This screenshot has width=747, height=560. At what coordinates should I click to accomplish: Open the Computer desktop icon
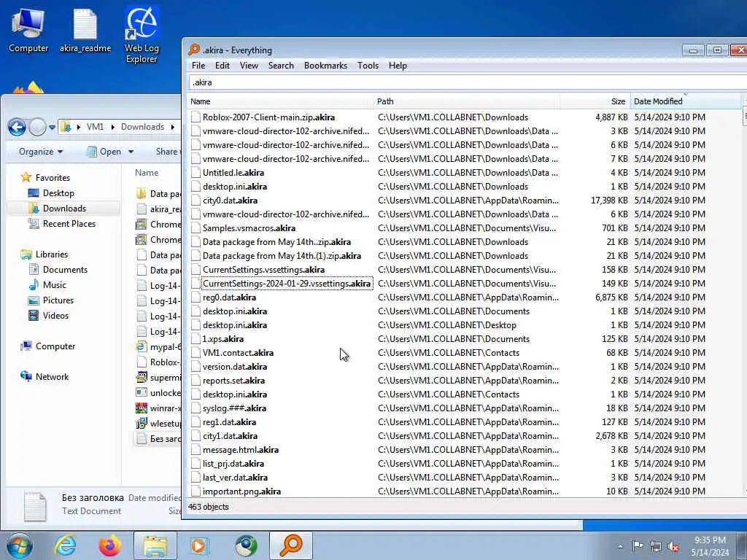coord(28,29)
